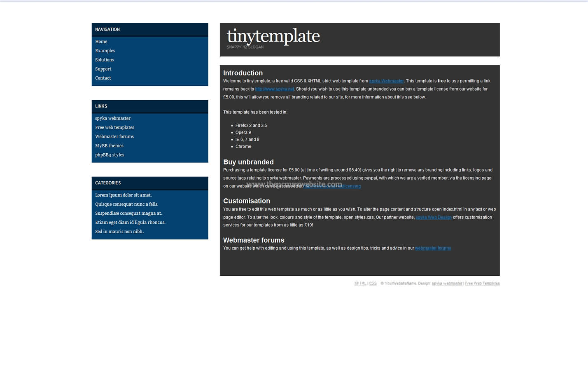
Task: Open Solutions navigation item
Action: coord(104,60)
